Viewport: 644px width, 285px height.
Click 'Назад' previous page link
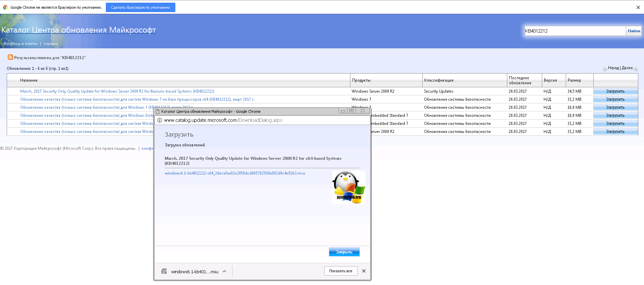(x=613, y=68)
